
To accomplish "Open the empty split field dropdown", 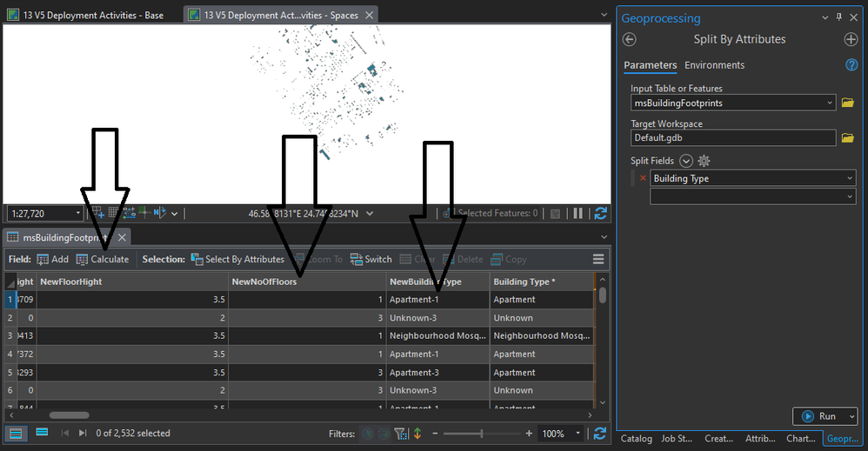I will [849, 196].
